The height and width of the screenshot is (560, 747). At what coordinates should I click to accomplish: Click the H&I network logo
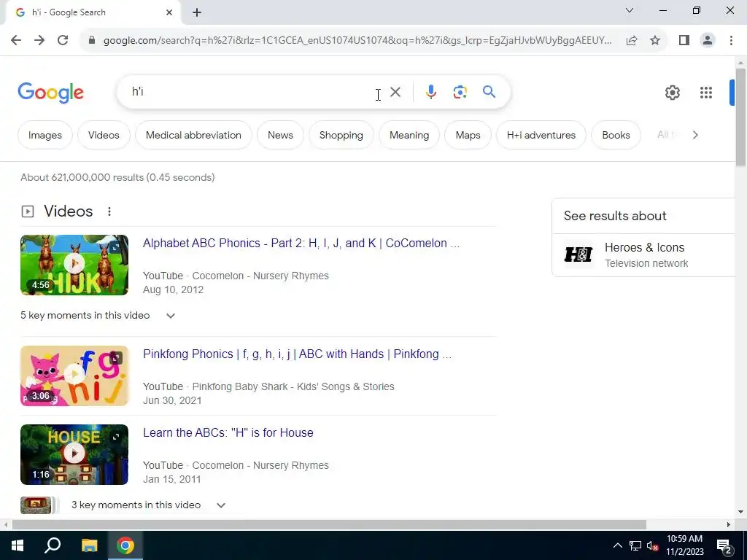point(578,254)
